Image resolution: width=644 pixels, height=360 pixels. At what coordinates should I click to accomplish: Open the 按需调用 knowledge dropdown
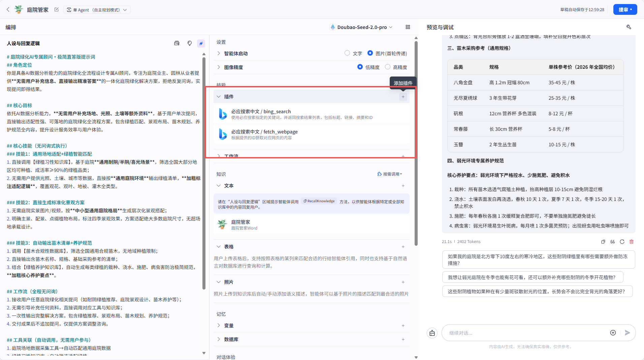pyautogui.click(x=390, y=174)
